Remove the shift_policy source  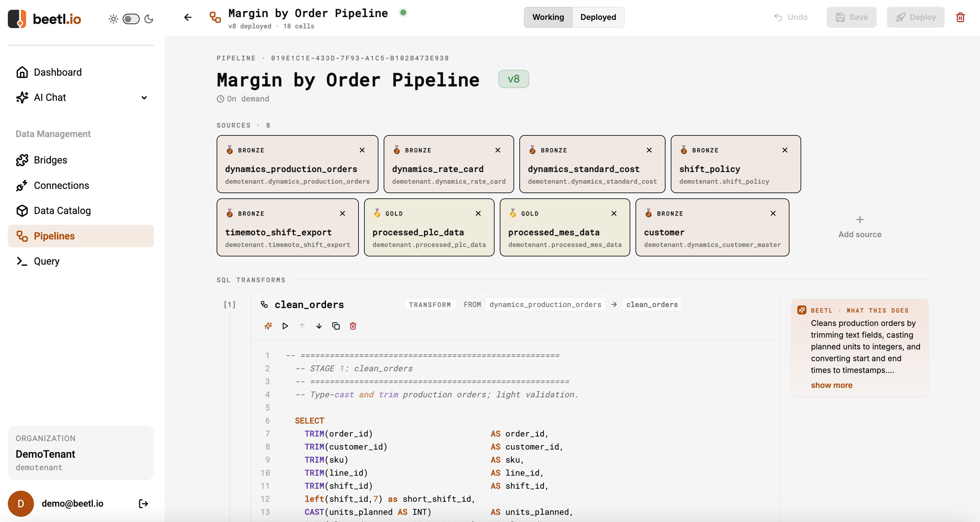tap(785, 150)
